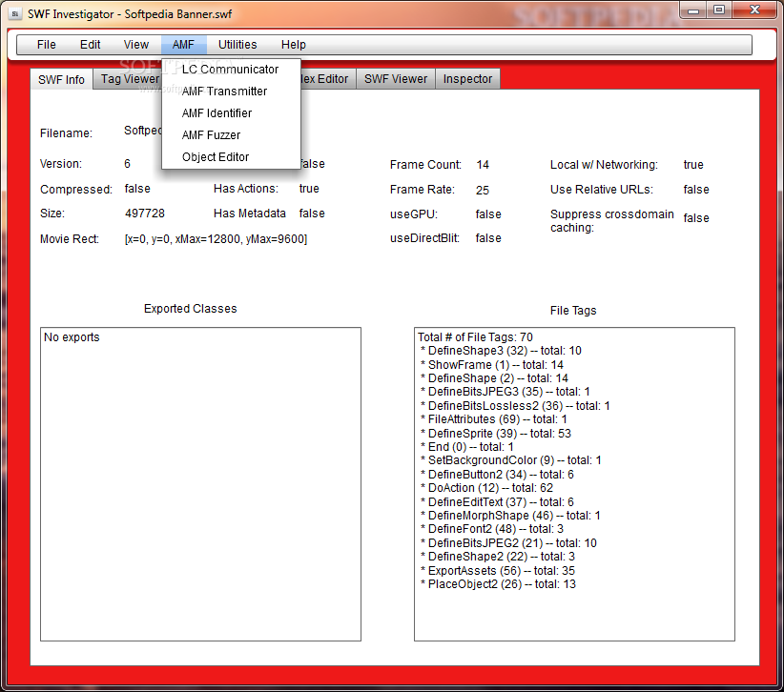Click the Movie Rect value text
The height and width of the screenshot is (692, 784).
tap(216, 239)
